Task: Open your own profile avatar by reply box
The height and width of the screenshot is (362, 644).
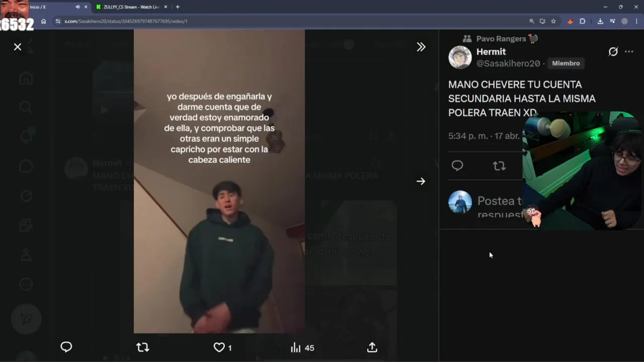Action: tap(460, 202)
